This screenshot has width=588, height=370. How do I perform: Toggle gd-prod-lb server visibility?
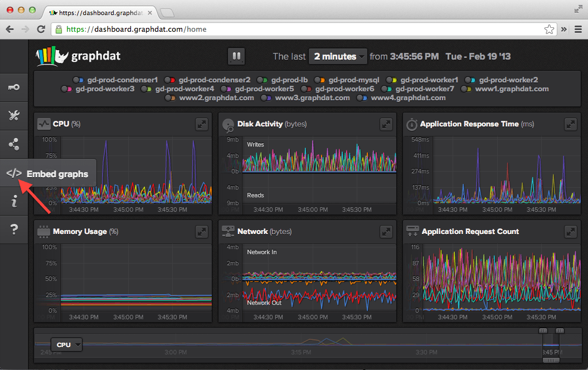coord(262,80)
